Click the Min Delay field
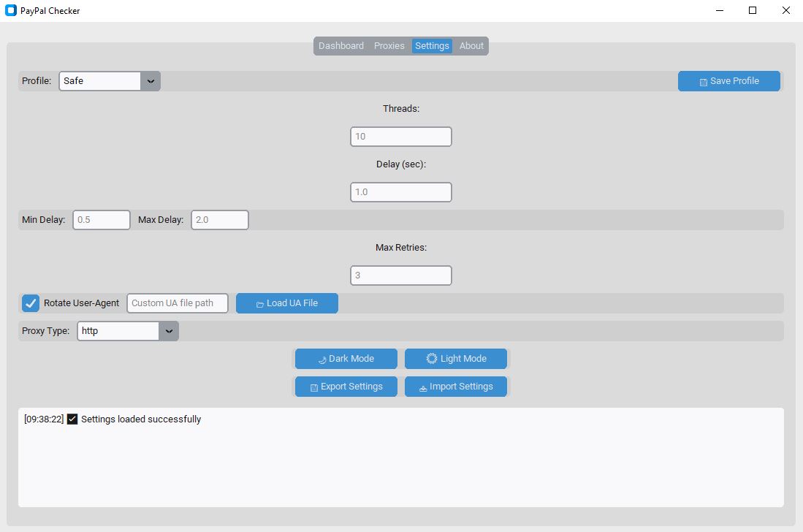Image resolution: width=803 pixels, height=532 pixels. tap(102, 220)
